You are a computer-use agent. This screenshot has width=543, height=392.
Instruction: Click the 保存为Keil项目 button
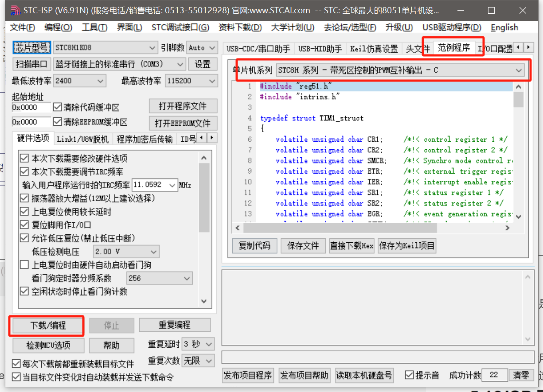point(406,245)
